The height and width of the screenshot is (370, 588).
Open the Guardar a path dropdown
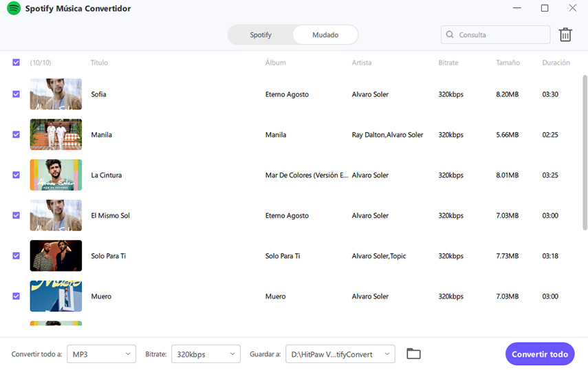340,354
